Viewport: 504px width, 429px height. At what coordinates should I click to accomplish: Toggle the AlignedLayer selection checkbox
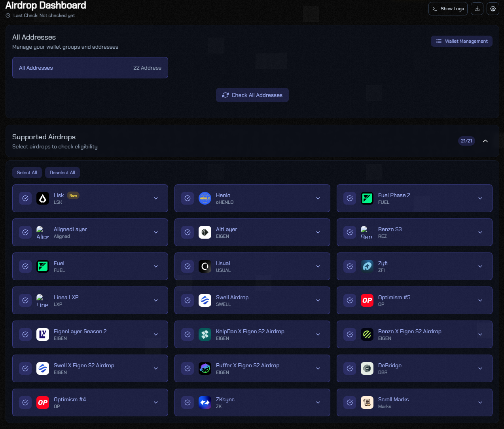25,232
